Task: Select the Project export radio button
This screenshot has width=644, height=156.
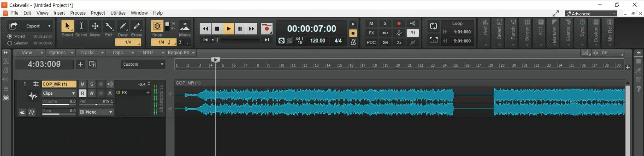Action: coord(10,36)
